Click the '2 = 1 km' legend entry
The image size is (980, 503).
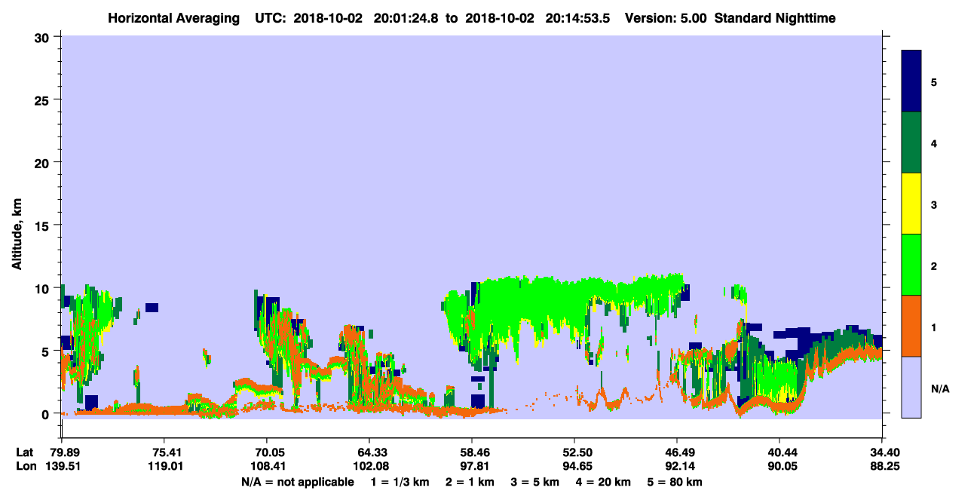click(468, 482)
